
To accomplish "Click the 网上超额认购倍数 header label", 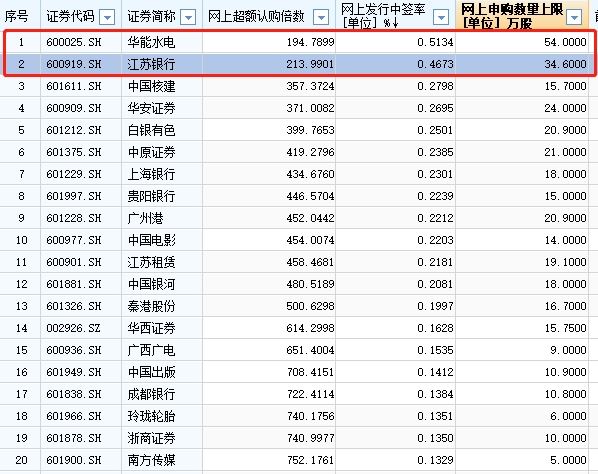I will coord(256,16).
